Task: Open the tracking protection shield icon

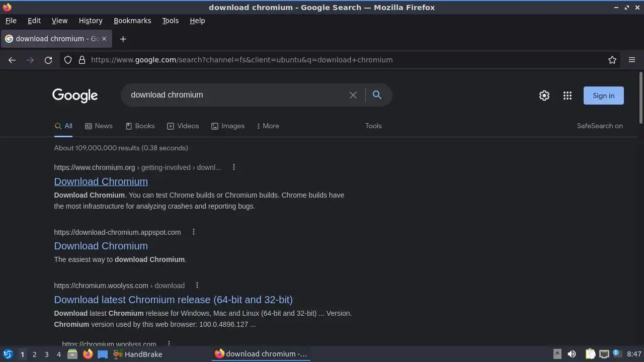Action: 68,60
